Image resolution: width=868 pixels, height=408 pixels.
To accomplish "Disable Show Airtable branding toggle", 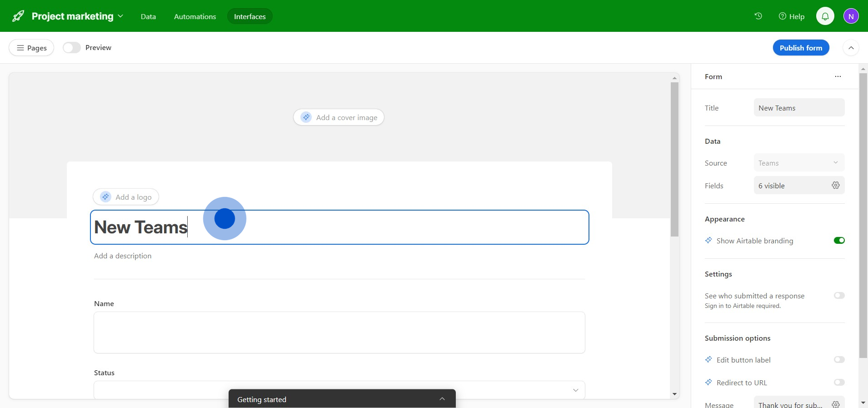I will [839, 241].
